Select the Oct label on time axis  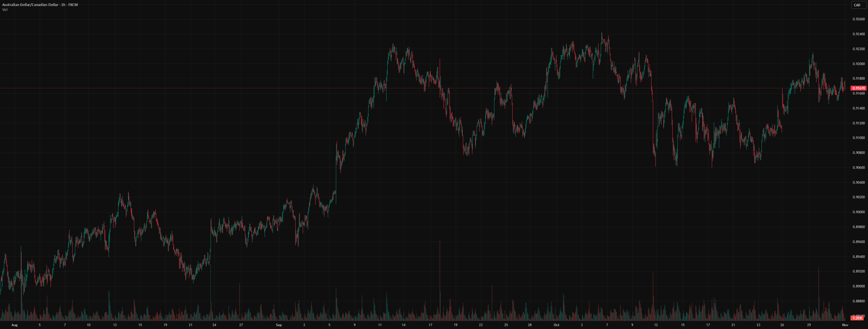(556, 325)
